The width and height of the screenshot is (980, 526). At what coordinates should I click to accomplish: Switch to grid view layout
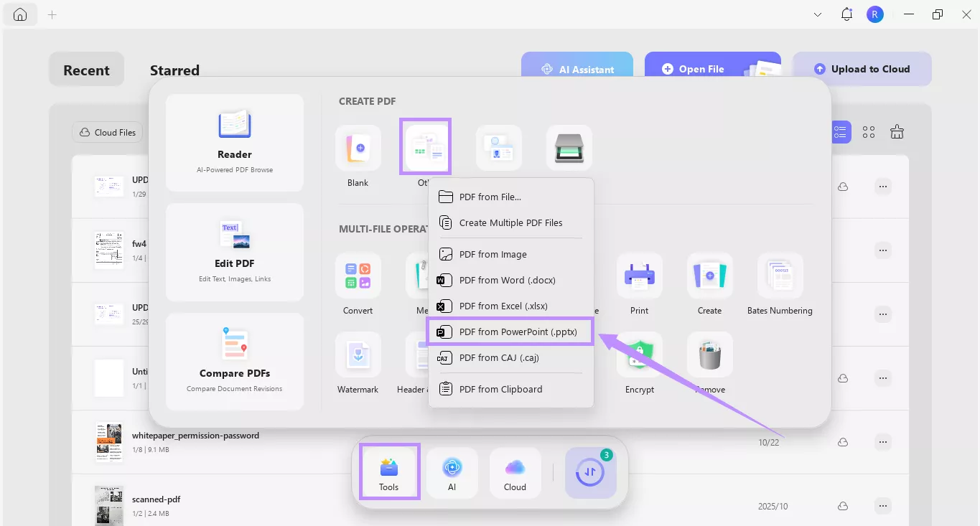[x=868, y=131]
